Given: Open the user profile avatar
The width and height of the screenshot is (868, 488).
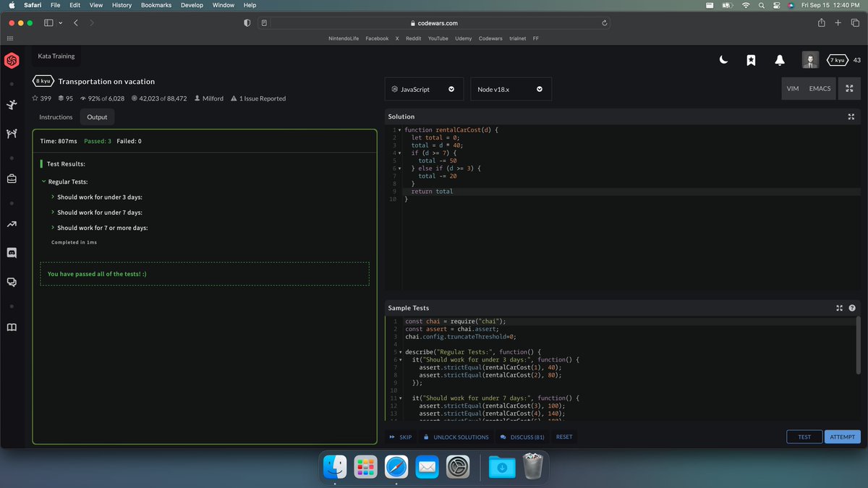Looking at the screenshot, I should (811, 60).
